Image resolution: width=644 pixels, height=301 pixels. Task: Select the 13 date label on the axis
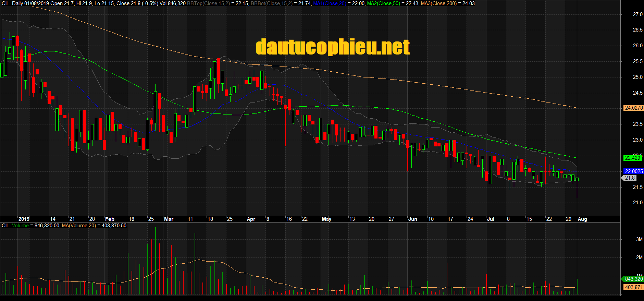[352, 219]
